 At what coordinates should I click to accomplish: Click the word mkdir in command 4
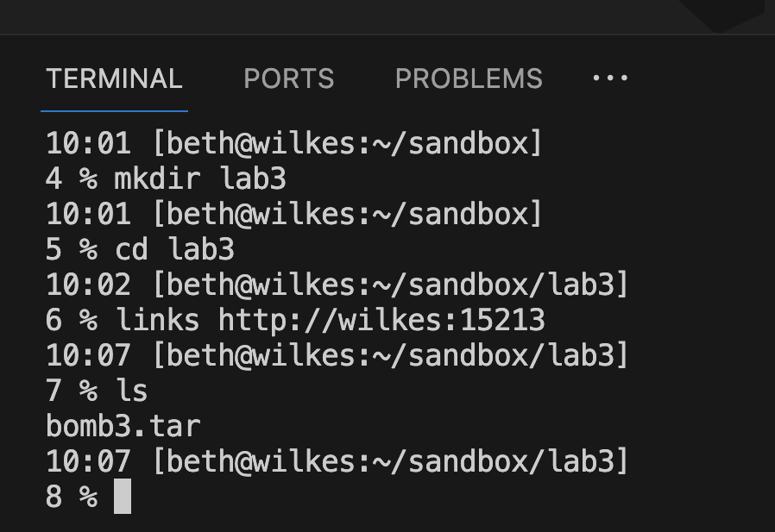158,179
